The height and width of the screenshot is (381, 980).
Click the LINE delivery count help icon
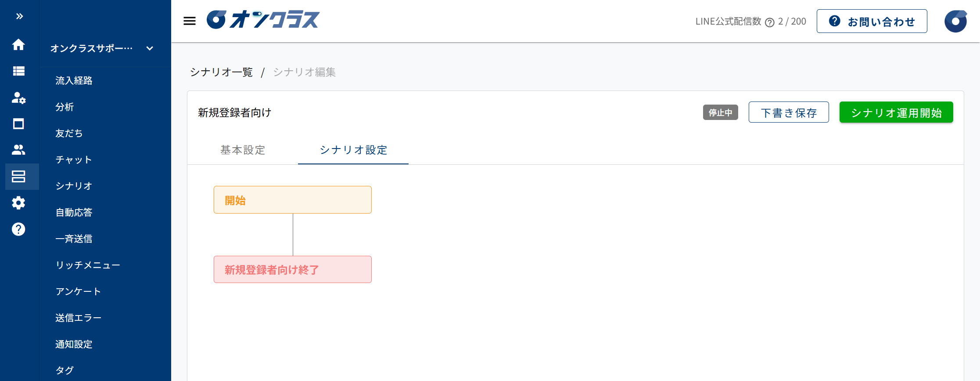click(769, 22)
